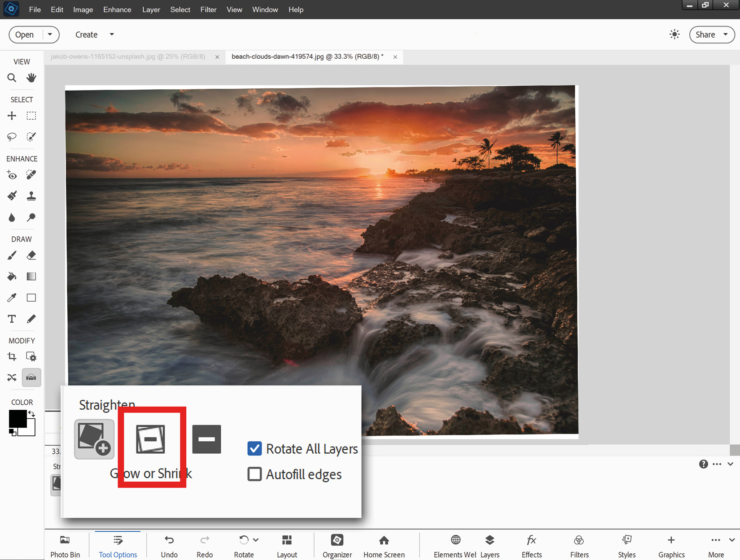Image resolution: width=740 pixels, height=560 pixels.
Task: Switch to the jakob-owens-1165152-unsplash.jpg tab
Action: pos(128,56)
